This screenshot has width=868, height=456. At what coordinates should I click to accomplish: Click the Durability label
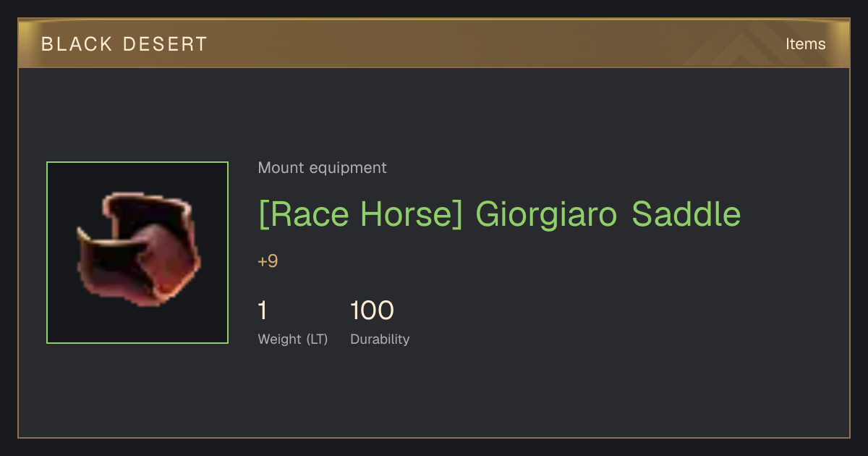(380, 339)
